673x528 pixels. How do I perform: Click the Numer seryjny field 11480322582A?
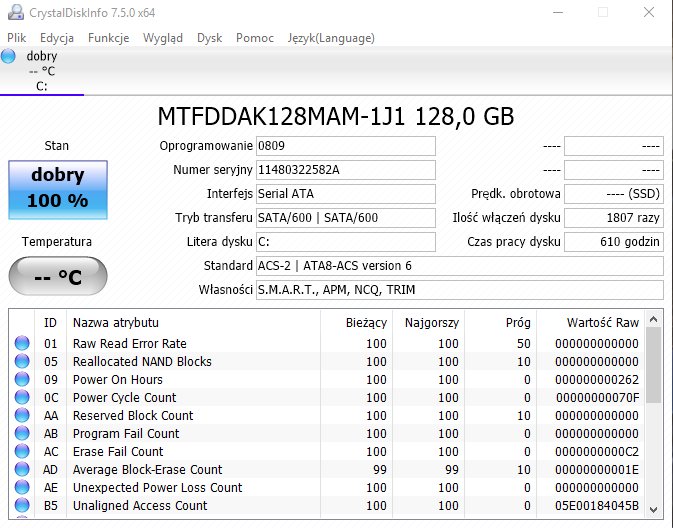[x=346, y=170]
